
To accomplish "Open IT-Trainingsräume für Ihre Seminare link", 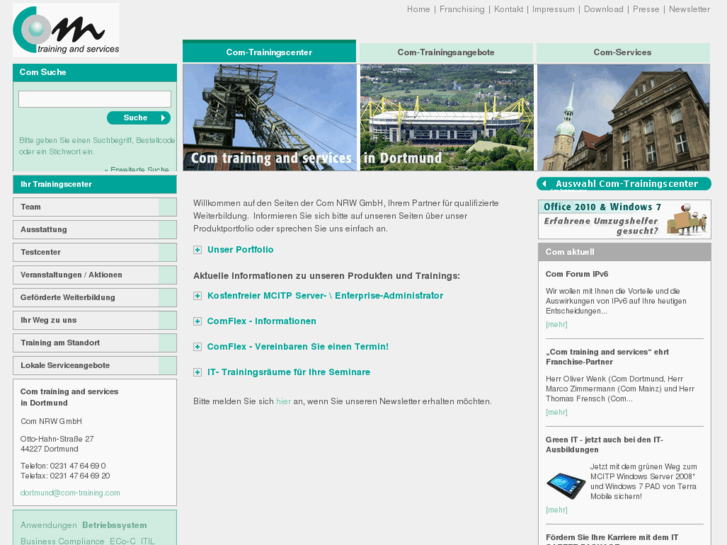I will (x=288, y=372).
